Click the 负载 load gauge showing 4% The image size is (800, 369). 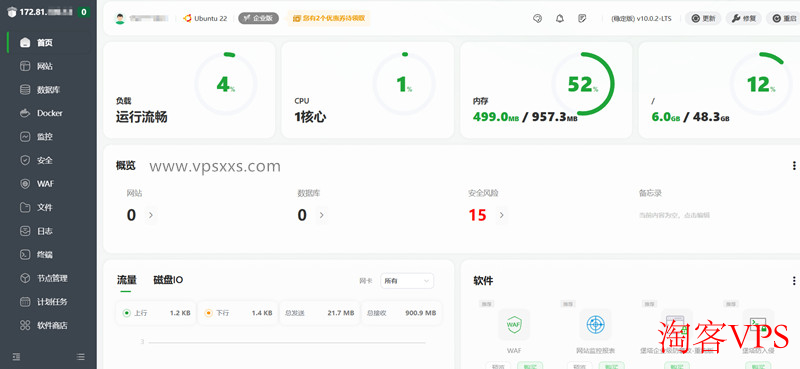[226, 84]
